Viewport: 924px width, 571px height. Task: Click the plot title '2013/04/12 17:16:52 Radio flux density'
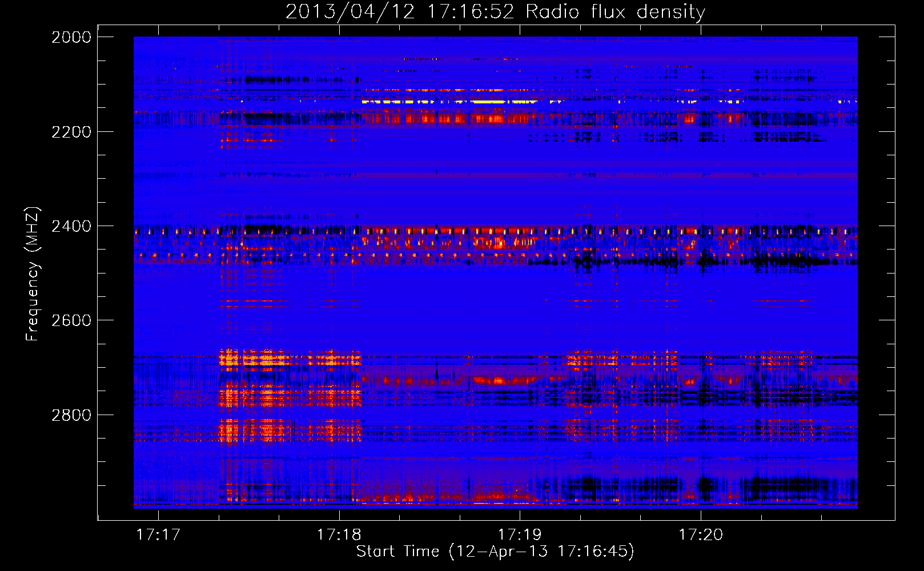[x=495, y=12]
